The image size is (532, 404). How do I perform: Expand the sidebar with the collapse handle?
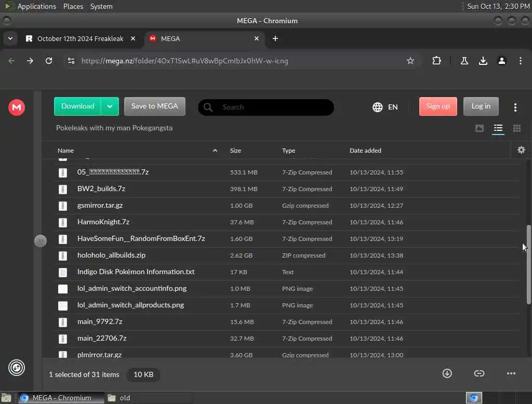41,241
